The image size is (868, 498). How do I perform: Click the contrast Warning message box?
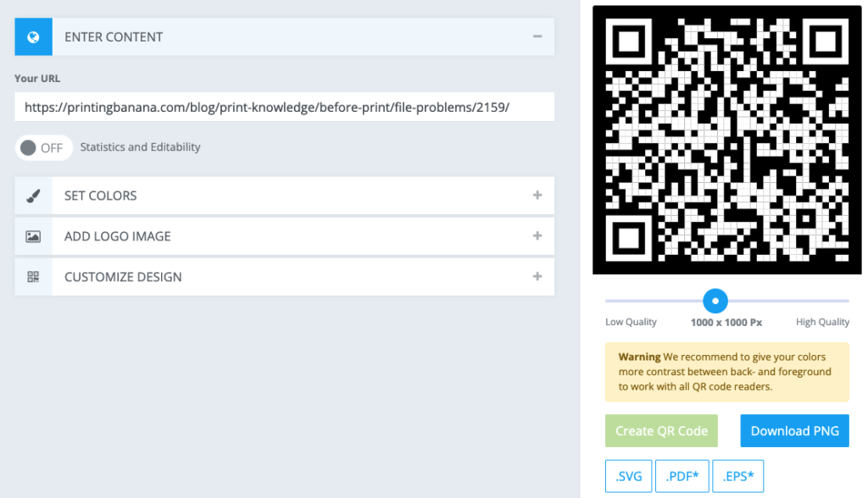click(726, 372)
